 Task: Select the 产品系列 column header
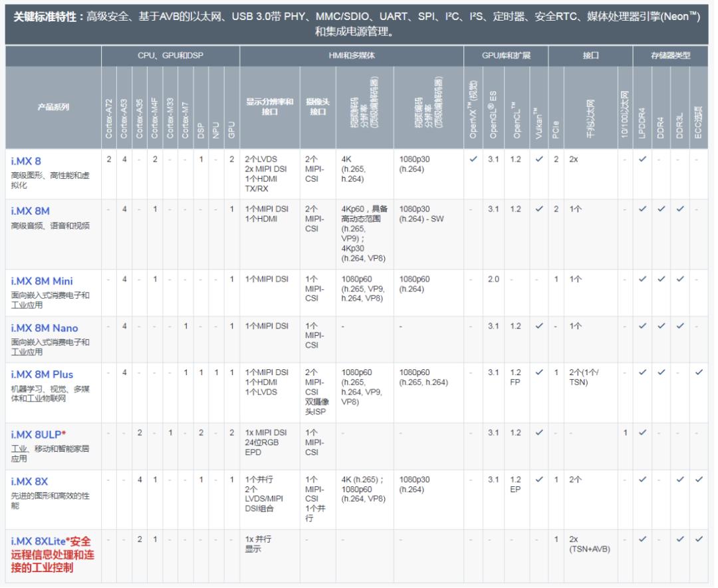click(53, 107)
